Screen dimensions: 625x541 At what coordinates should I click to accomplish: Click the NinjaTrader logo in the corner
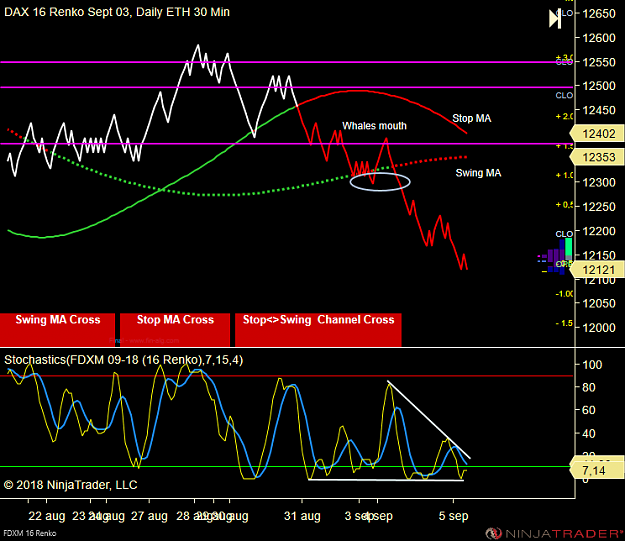[x=554, y=533]
